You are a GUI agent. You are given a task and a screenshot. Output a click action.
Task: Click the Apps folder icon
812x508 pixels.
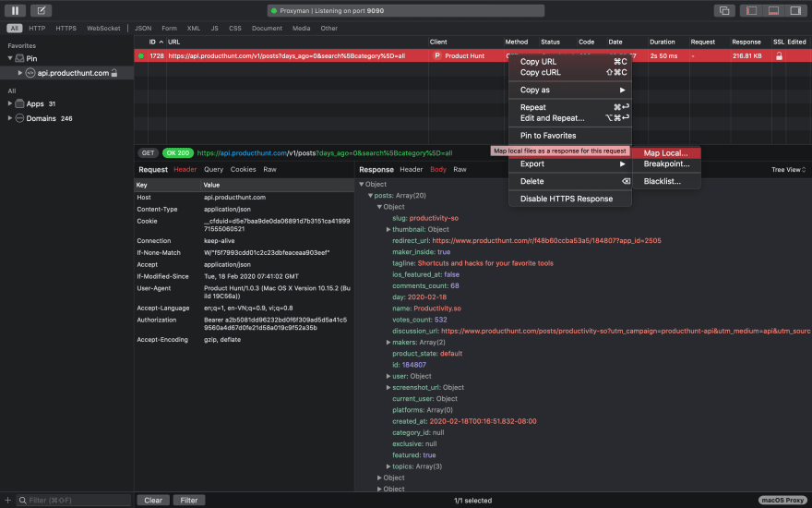19,103
